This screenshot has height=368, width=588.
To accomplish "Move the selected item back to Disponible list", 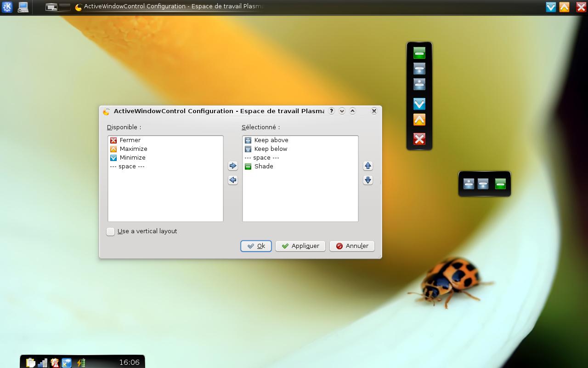I will pyautogui.click(x=233, y=180).
